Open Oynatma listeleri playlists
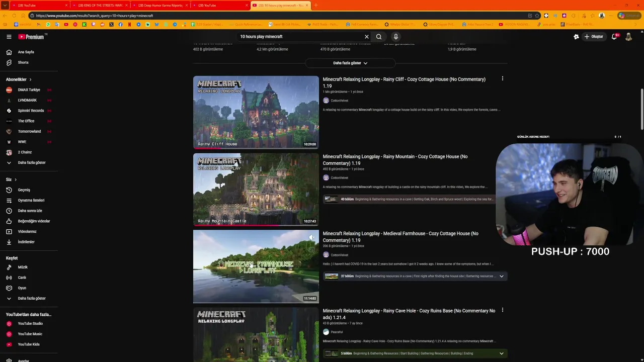The height and width of the screenshot is (362, 644). tap(31, 200)
